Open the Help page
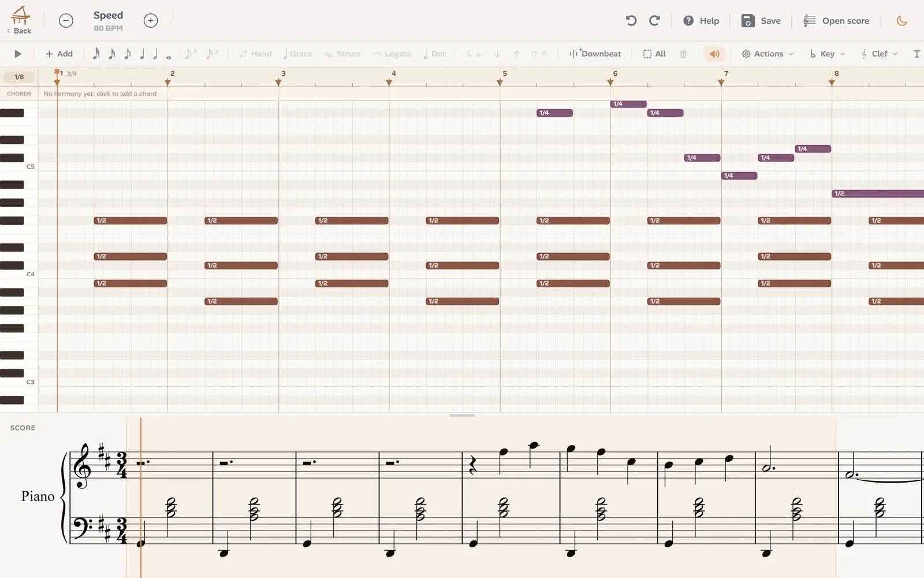 coord(701,21)
